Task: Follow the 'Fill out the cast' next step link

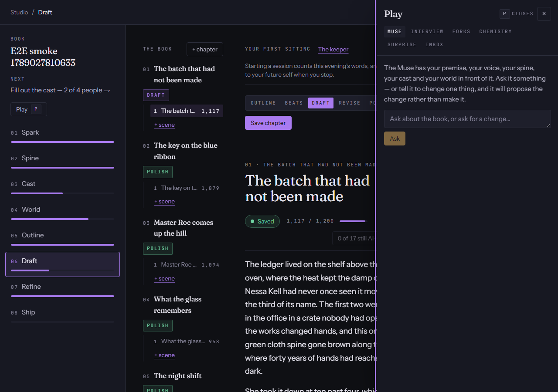Action: [x=61, y=90]
